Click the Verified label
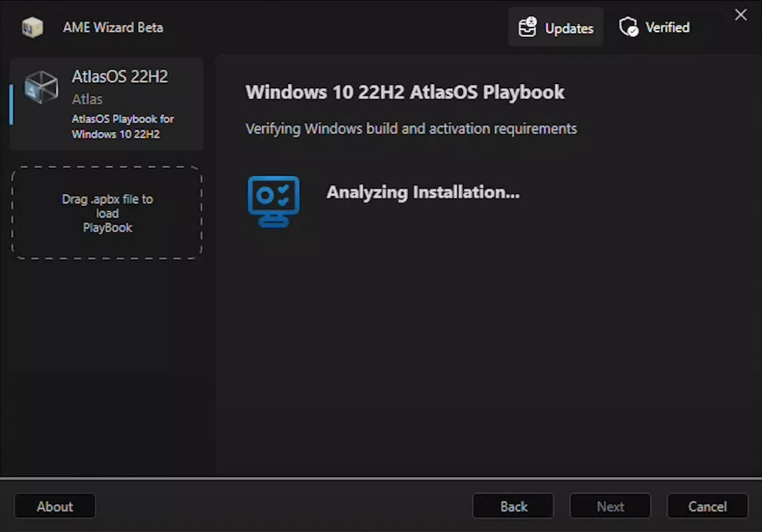The width and height of the screenshot is (762, 532). 667,27
